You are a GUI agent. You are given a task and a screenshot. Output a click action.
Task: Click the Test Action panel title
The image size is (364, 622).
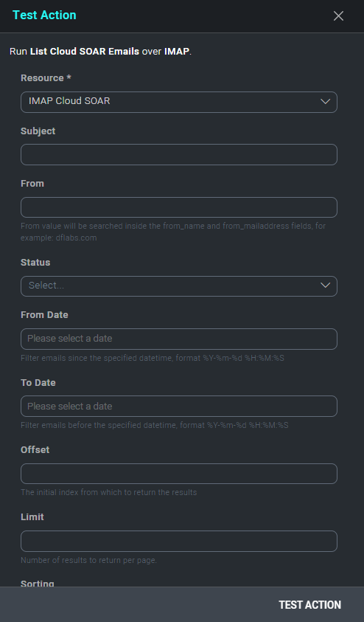44,15
